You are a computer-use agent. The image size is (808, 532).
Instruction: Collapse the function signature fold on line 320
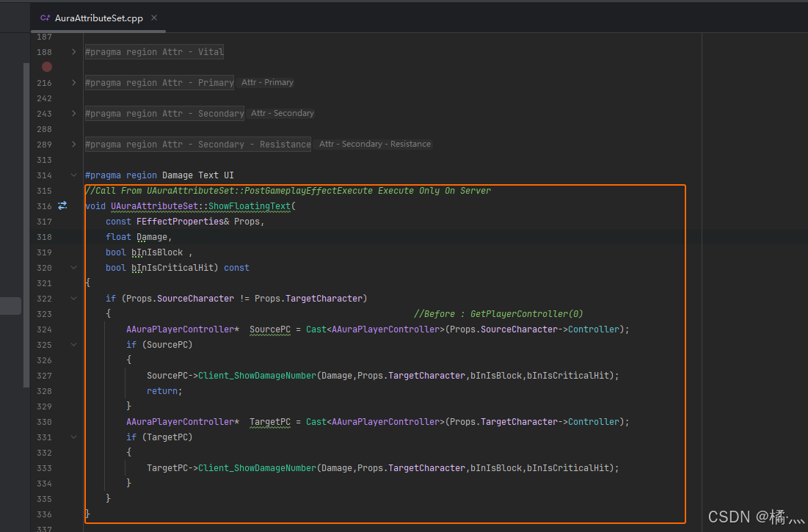[73, 268]
